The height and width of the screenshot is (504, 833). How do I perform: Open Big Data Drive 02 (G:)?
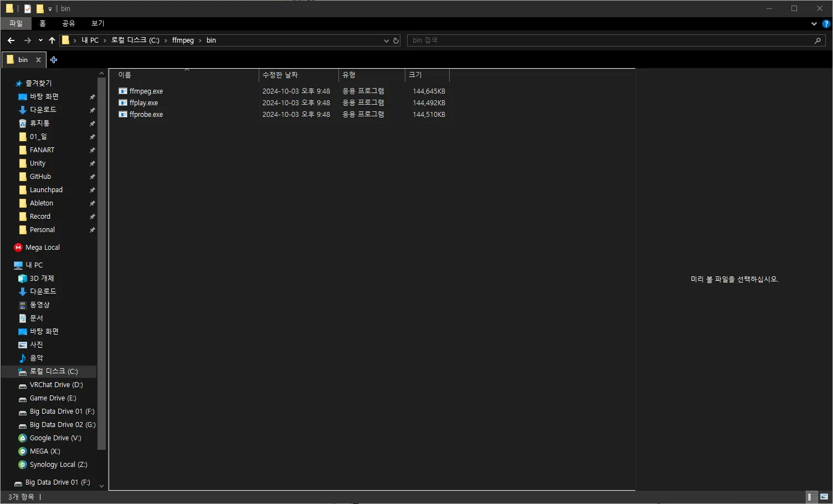click(63, 424)
